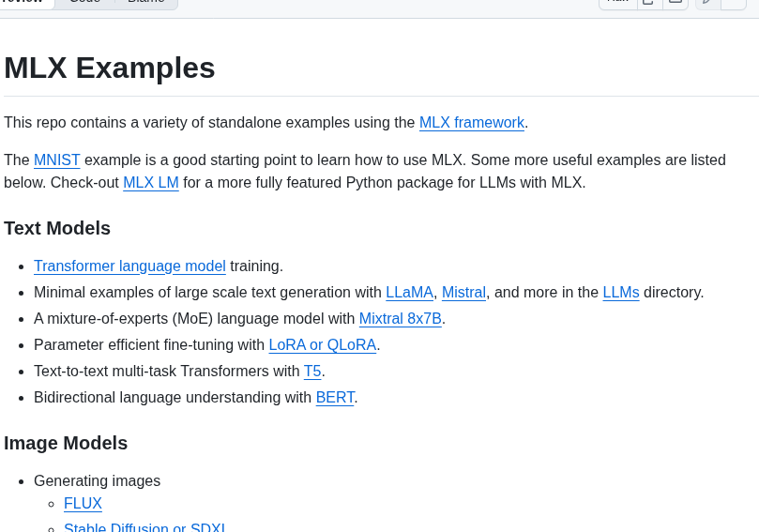Viewport: 759px width, 532px height.
Task: Open the Mixtral 8x7B link
Action: [x=401, y=318]
